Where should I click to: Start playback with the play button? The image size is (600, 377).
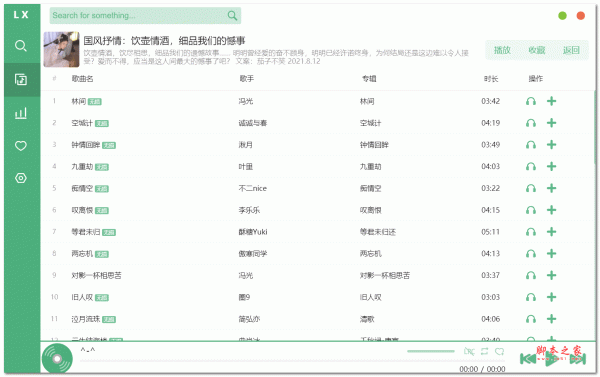(552, 359)
